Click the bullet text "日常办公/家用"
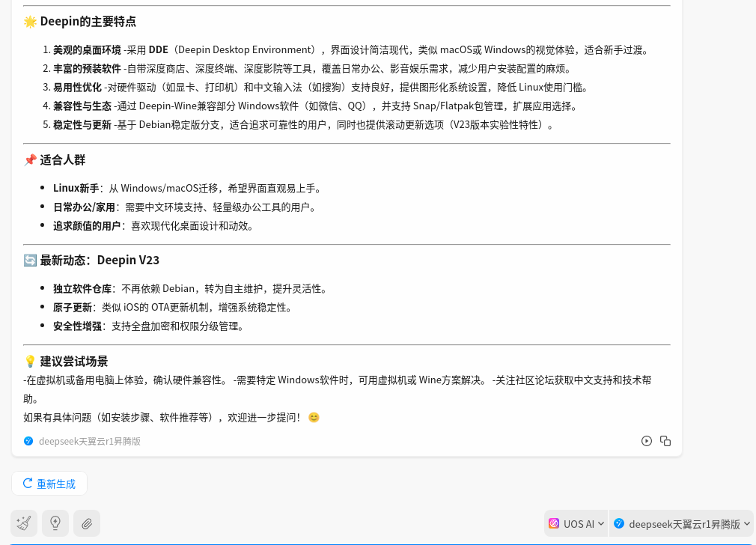The width and height of the screenshot is (756, 545). [x=84, y=207]
